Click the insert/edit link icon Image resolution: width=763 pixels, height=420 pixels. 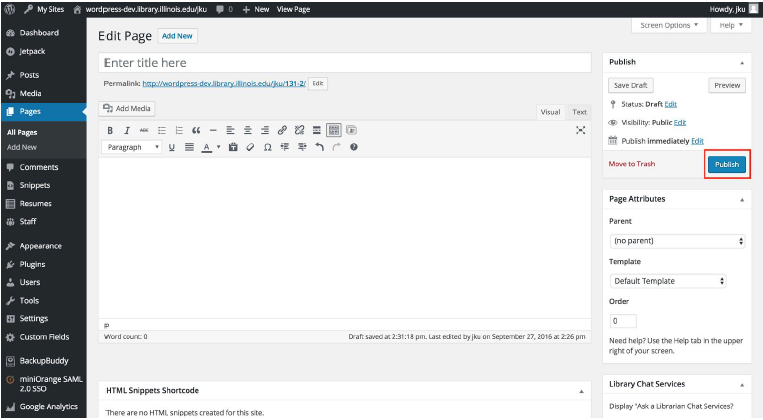282,130
